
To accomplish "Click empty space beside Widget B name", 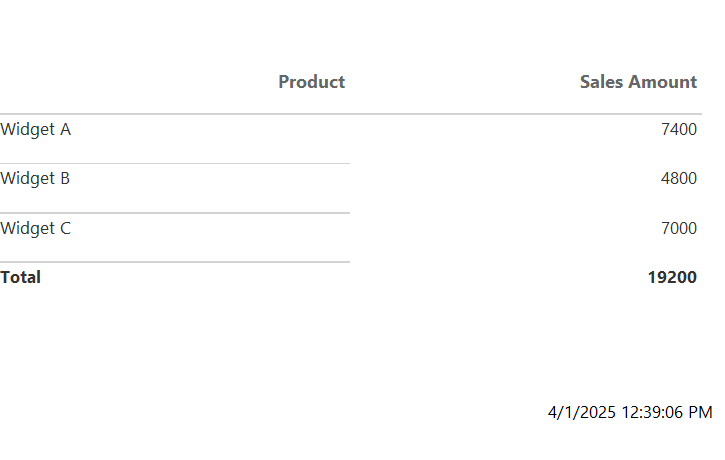I will click(210, 179).
